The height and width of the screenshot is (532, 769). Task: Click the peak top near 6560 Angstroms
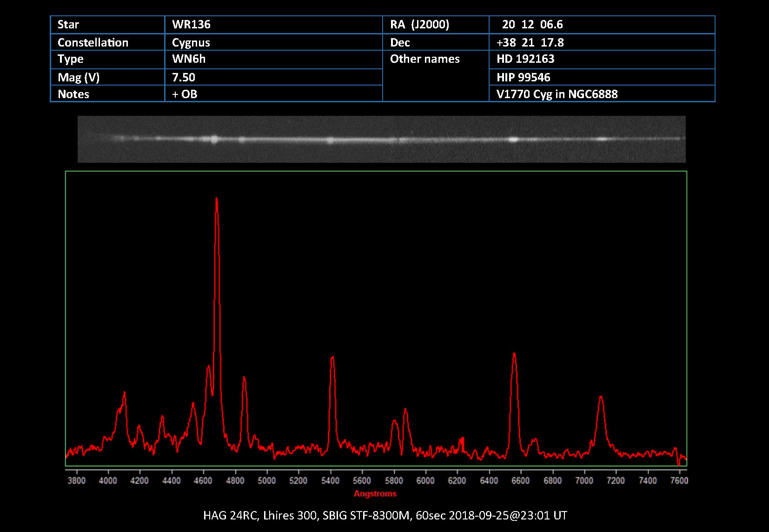(514, 354)
